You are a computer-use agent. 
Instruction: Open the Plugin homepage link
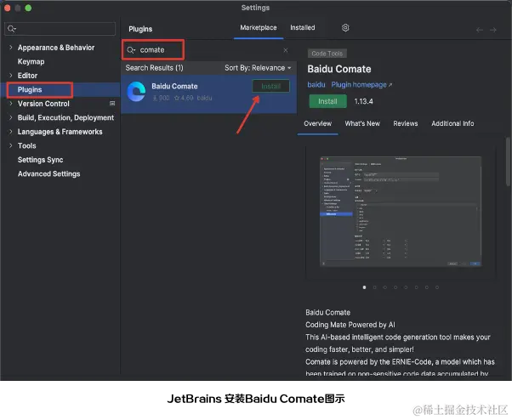361,85
